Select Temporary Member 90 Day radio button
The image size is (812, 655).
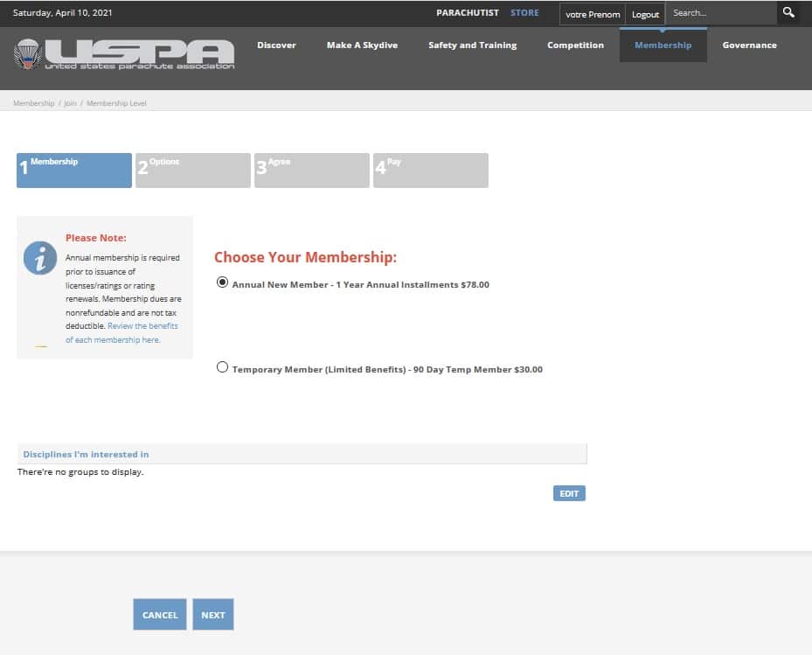point(222,367)
